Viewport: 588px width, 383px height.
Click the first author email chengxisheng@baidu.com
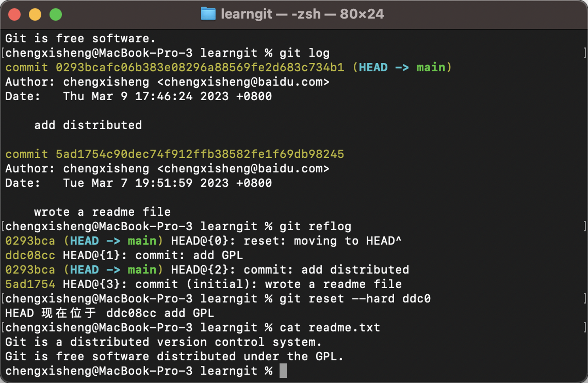[243, 82]
